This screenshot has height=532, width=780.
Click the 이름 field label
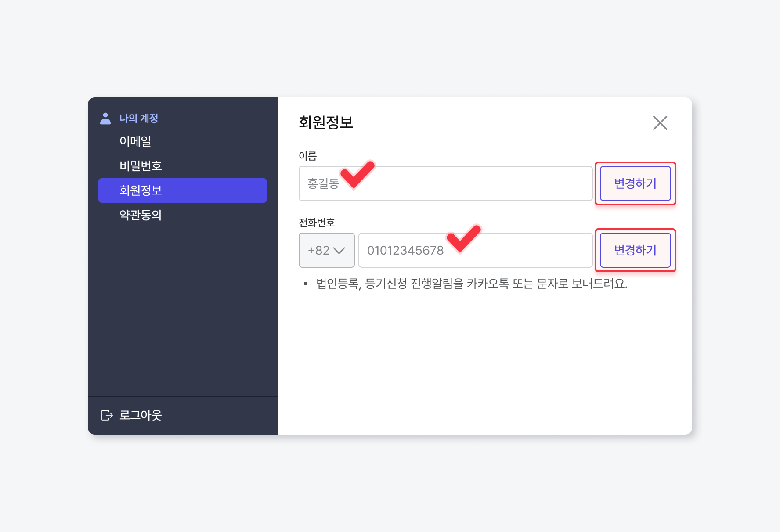pos(307,156)
